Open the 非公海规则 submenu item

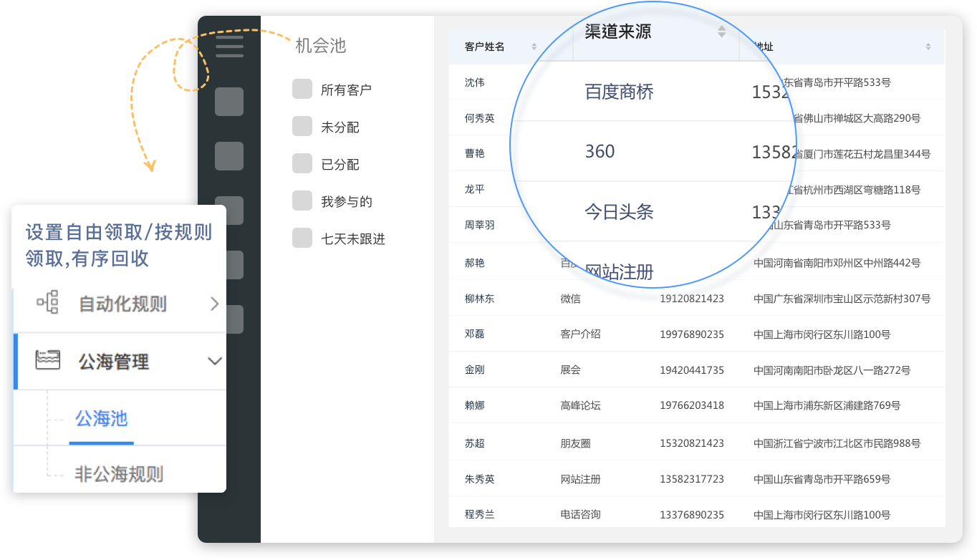click(119, 474)
